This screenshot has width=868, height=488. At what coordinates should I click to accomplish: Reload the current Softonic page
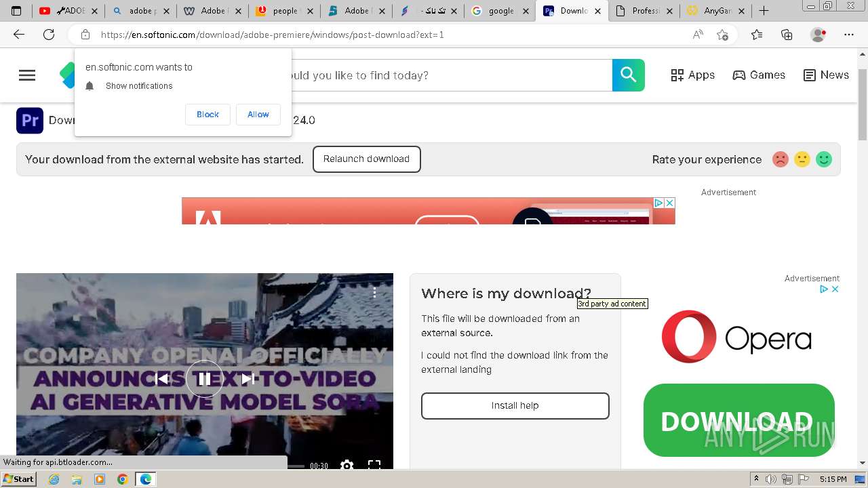click(x=49, y=35)
